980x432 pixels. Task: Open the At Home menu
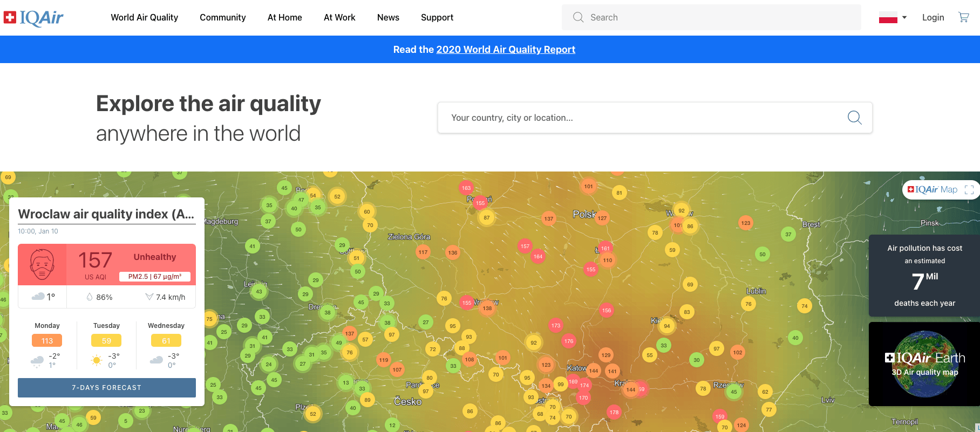[284, 17]
